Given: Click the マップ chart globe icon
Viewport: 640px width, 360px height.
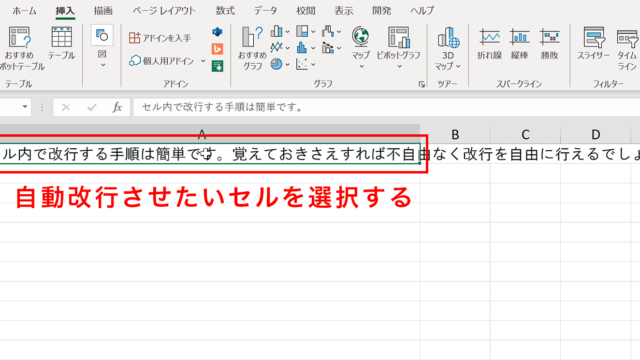Looking at the screenshot, I should 361,37.
